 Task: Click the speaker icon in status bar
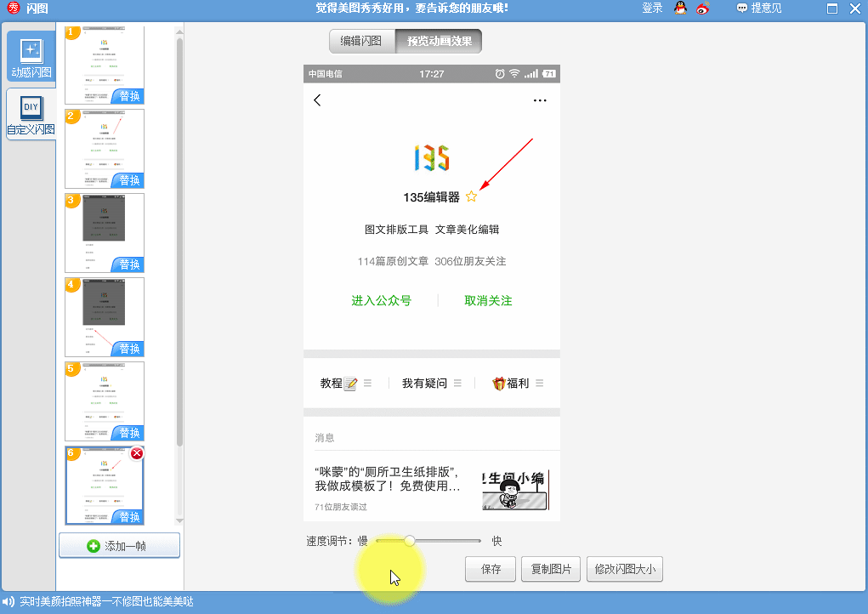[9, 602]
